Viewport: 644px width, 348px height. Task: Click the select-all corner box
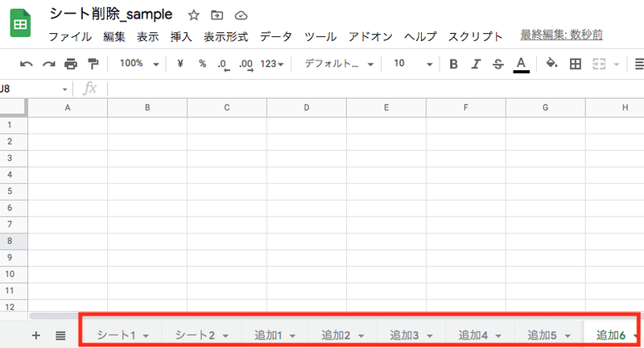click(13, 108)
